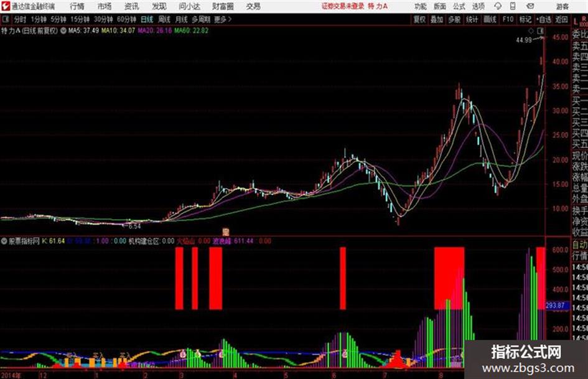588x379 pixels.
Task: Click the customer service headset icon
Action: pyautogui.click(x=498, y=6)
